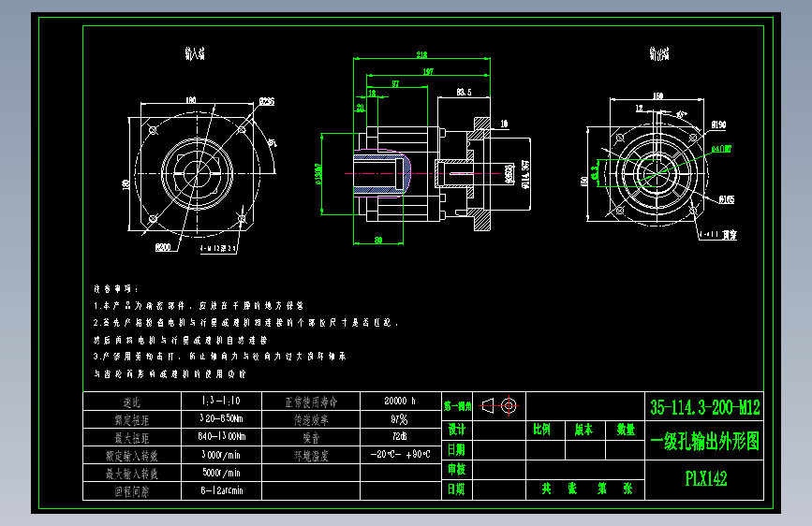This screenshot has height=526, width=812.
Task: Click the 83.5 dimension in section view
Action: [464, 92]
